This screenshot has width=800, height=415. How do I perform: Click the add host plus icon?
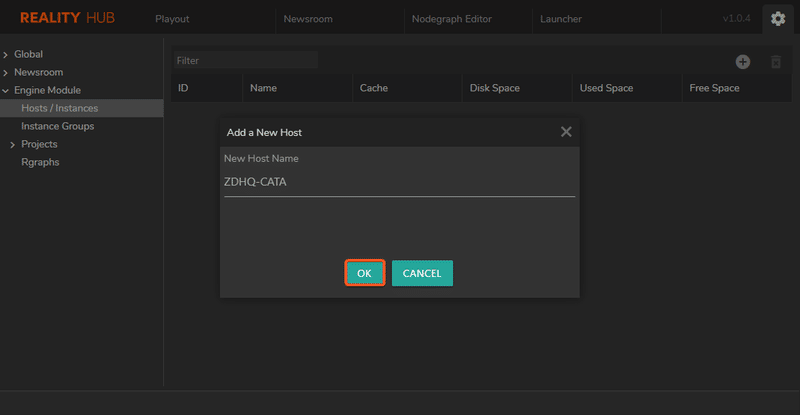[743, 62]
